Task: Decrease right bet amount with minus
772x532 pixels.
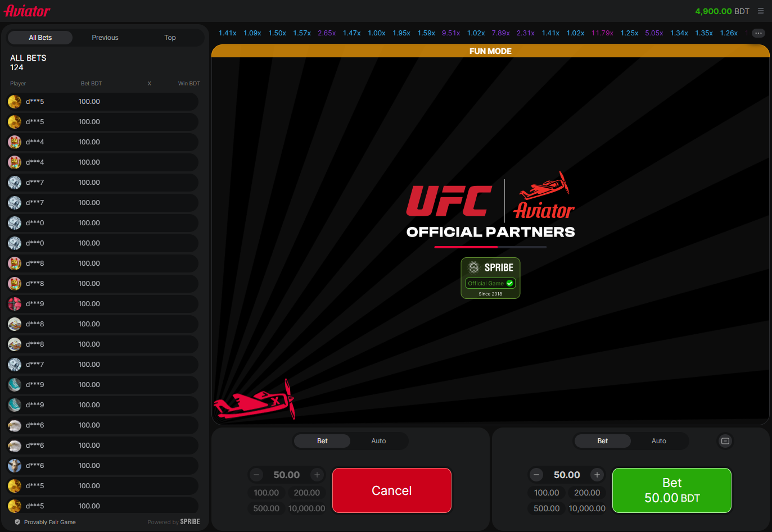Action: 536,475
